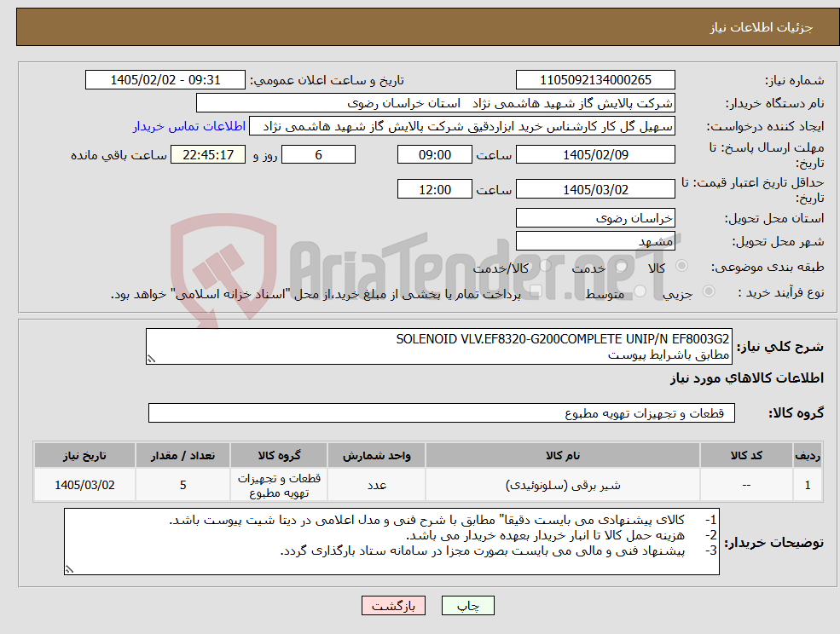The width and height of the screenshot is (840, 634).
Task: Click the چاپ (print) button
Action: pyautogui.click(x=467, y=606)
